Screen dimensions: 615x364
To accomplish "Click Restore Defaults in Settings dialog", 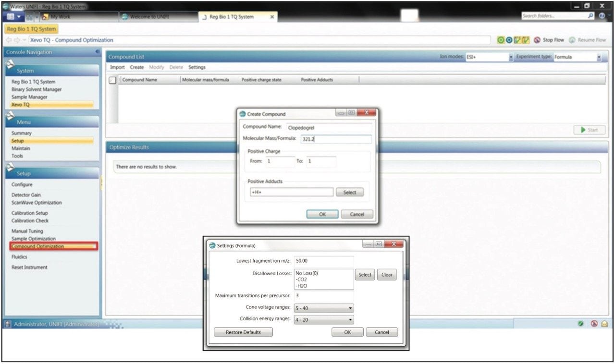I will tap(243, 332).
